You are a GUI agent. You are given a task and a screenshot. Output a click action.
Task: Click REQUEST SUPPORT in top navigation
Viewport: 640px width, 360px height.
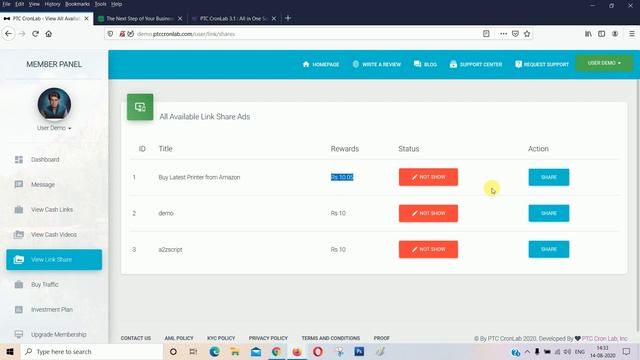click(x=542, y=64)
